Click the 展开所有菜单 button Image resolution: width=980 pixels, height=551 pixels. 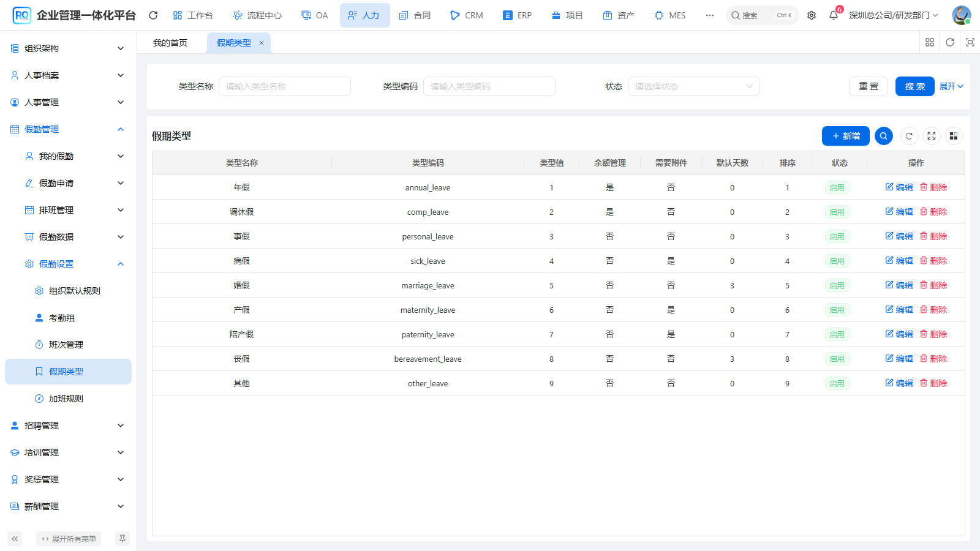click(x=69, y=539)
